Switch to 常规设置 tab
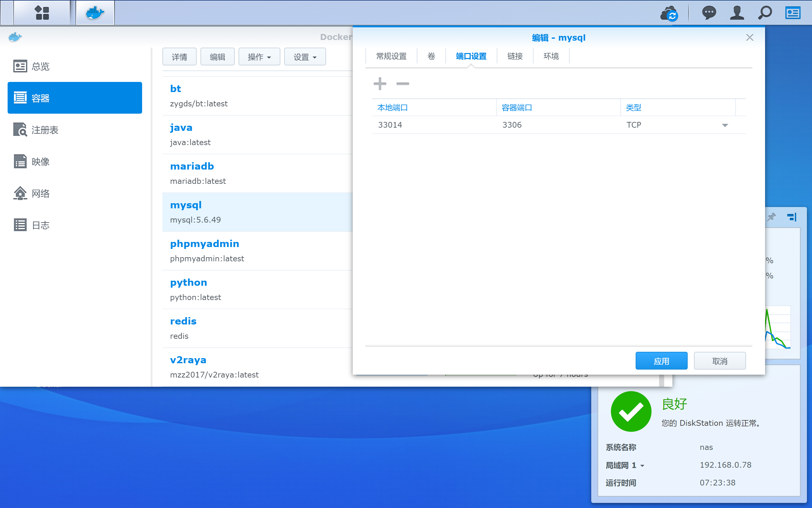The image size is (812, 508). (391, 56)
